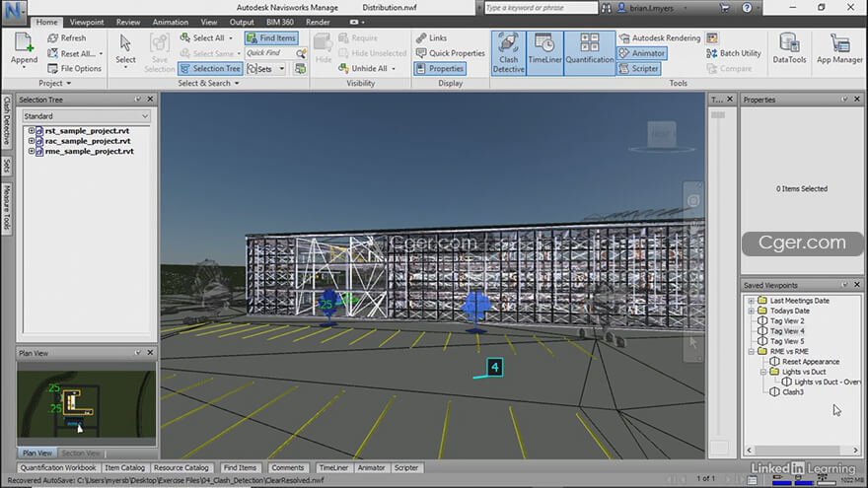Collapse the RME vs RME folder
Viewport: 868px width, 488px height.
tap(752, 351)
